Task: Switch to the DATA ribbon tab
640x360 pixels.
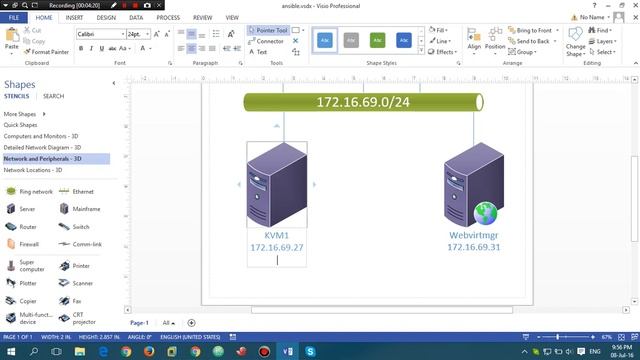Action: click(x=136, y=18)
